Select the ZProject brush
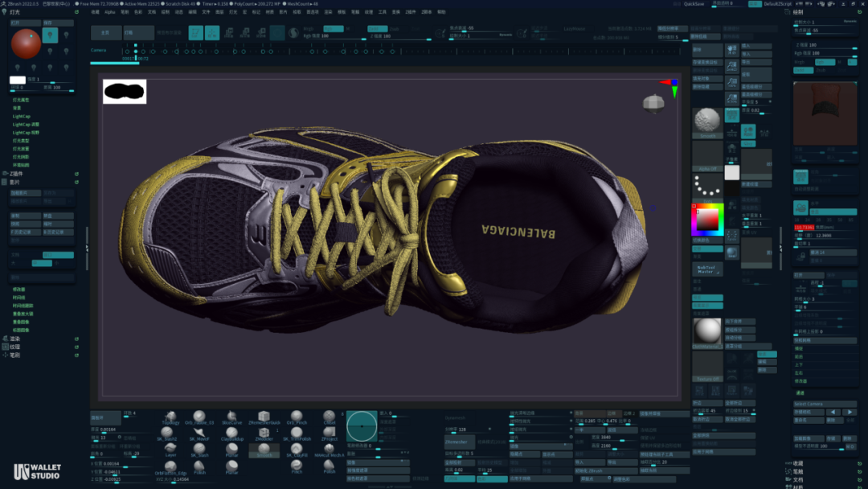Screen dimensions: 868x489 (x=330, y=434)
